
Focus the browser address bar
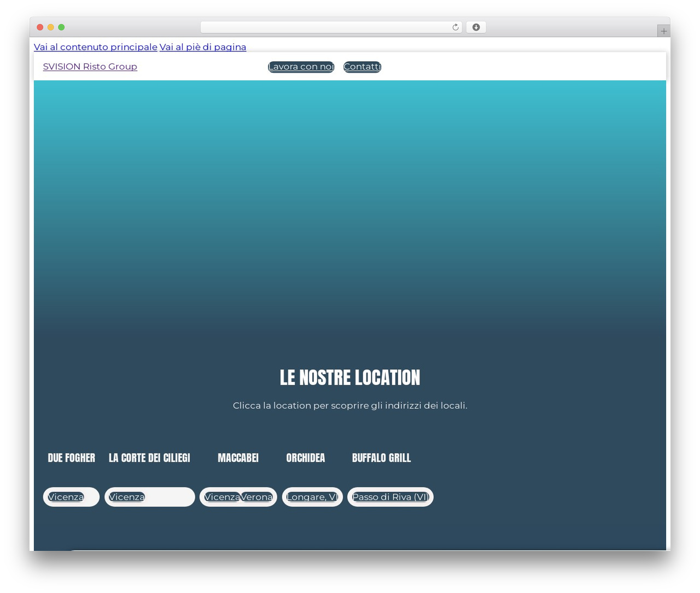(x=331, y=27)
